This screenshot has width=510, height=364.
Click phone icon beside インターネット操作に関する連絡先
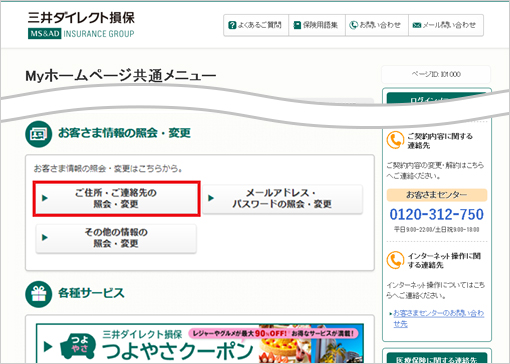point(395,260)
